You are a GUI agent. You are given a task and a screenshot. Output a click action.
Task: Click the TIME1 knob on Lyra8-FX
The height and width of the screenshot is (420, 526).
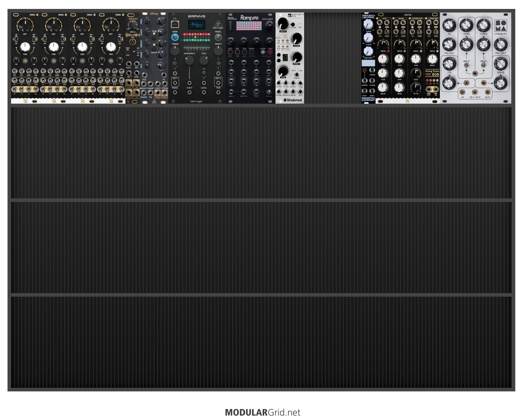pos(466,25)
